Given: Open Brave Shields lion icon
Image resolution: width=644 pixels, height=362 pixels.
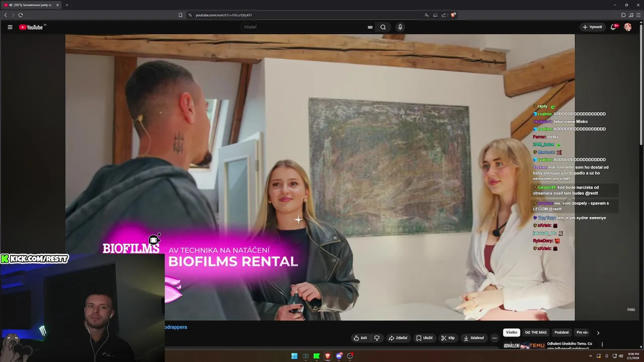Looking at the screenshot, I should 453,15.
